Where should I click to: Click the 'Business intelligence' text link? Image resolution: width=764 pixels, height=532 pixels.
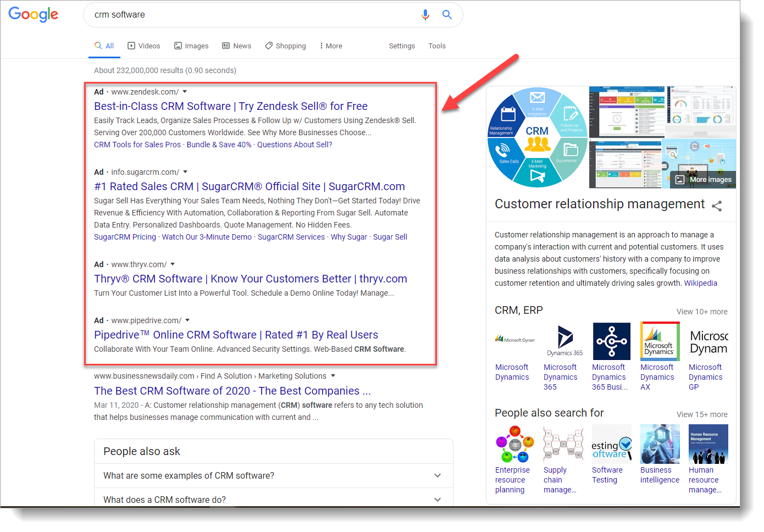tap(660, 475)
